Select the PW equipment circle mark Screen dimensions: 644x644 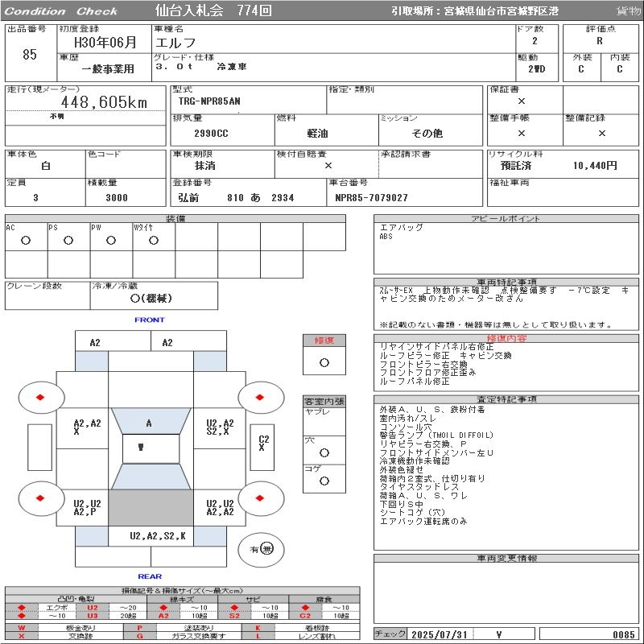[x=111, y=240]
